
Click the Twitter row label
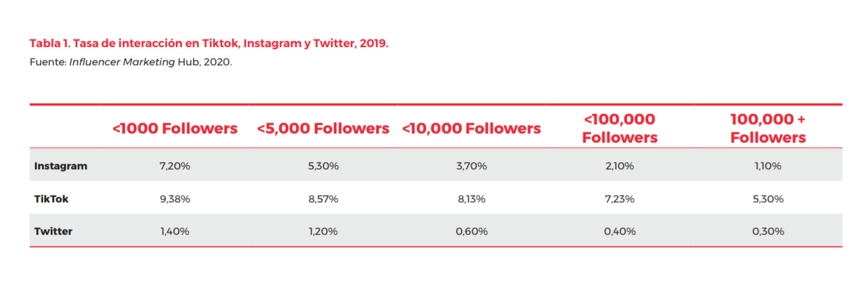point(53,231)
